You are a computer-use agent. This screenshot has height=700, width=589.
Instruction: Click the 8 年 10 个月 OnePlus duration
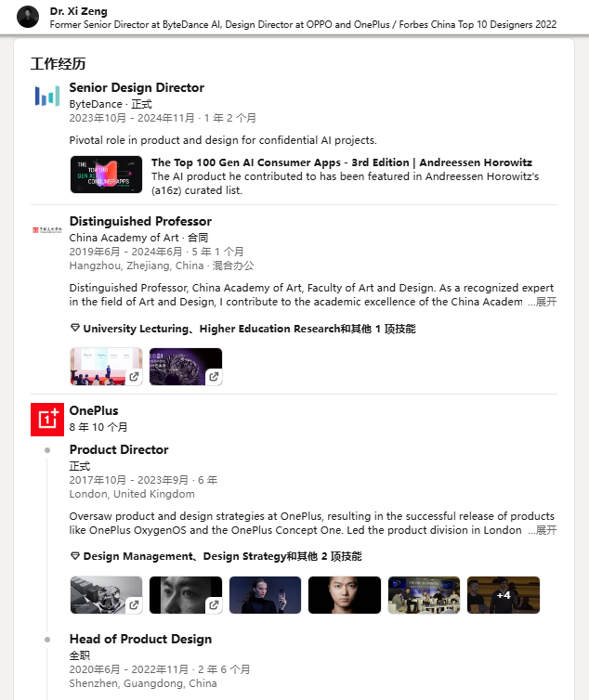click(98, 427)
